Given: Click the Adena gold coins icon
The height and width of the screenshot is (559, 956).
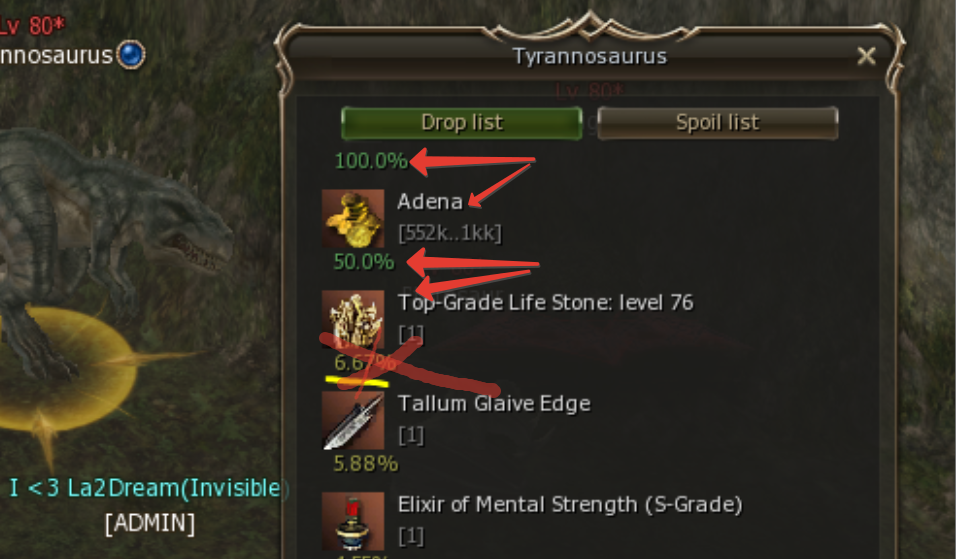Looking at the screenshot, I should (x=353, y=218).
